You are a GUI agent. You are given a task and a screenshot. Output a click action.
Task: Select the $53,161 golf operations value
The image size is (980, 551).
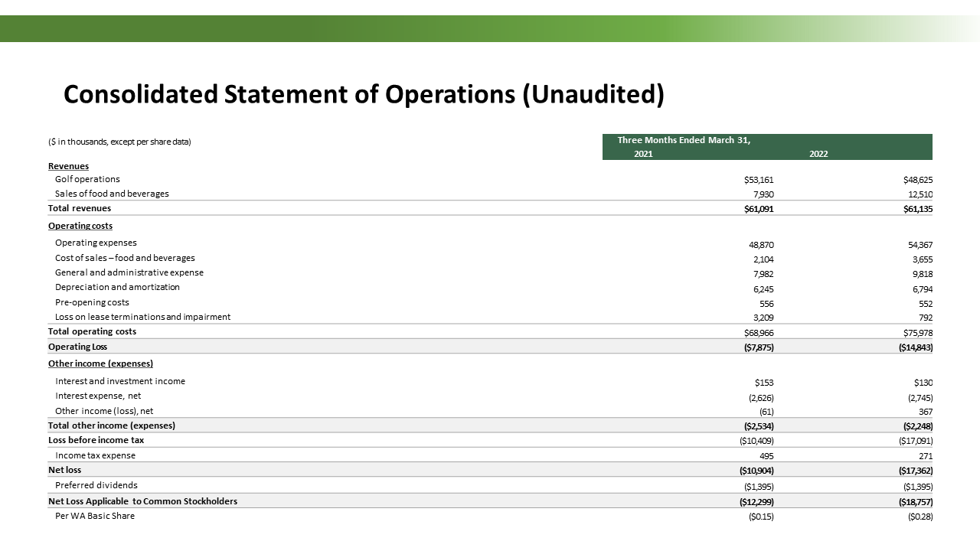coord(759,180)
